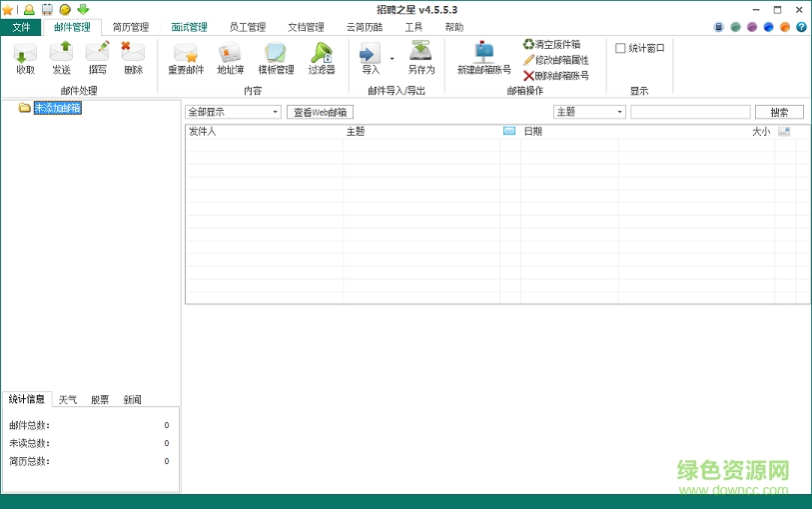Select the 未添加邮箱 tree folder

click(58, 108)
